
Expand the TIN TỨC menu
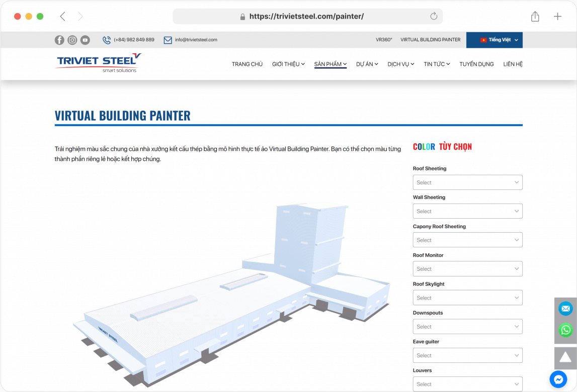(437, 64)
